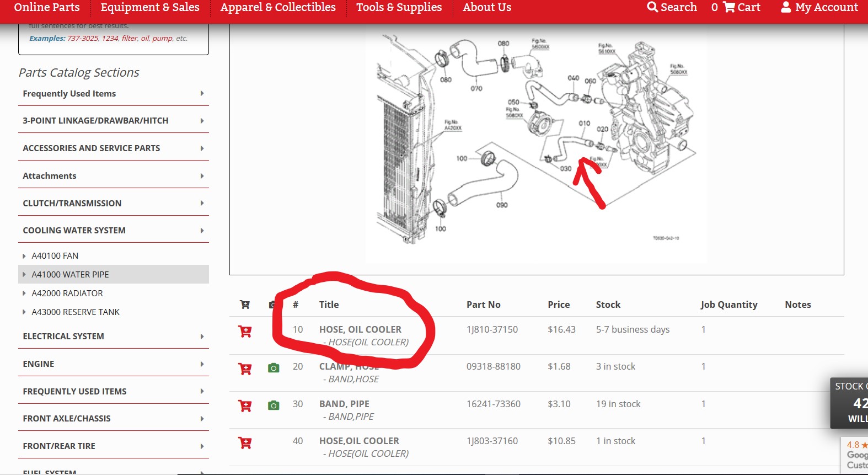
Task: Add HOSE, OIL COOLER item 10 to cart
Action: [245, 332]
